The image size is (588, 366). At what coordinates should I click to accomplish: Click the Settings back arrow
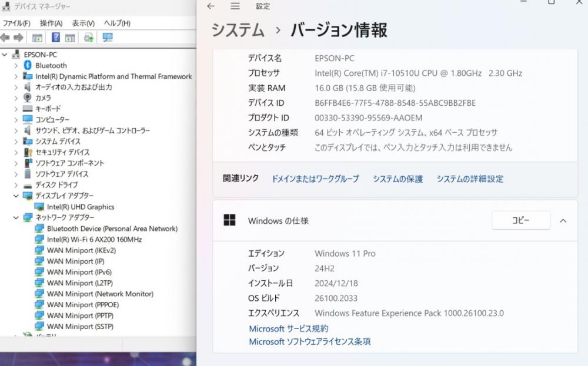[211, 6]
